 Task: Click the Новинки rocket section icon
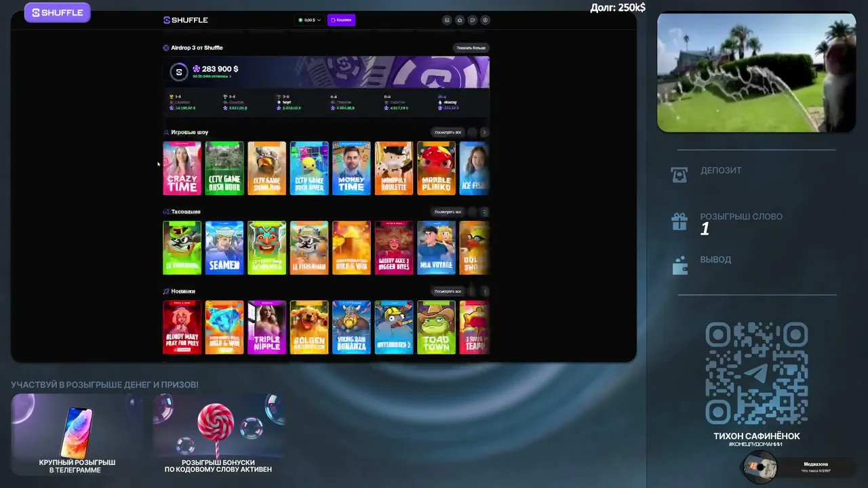point(166,291)
